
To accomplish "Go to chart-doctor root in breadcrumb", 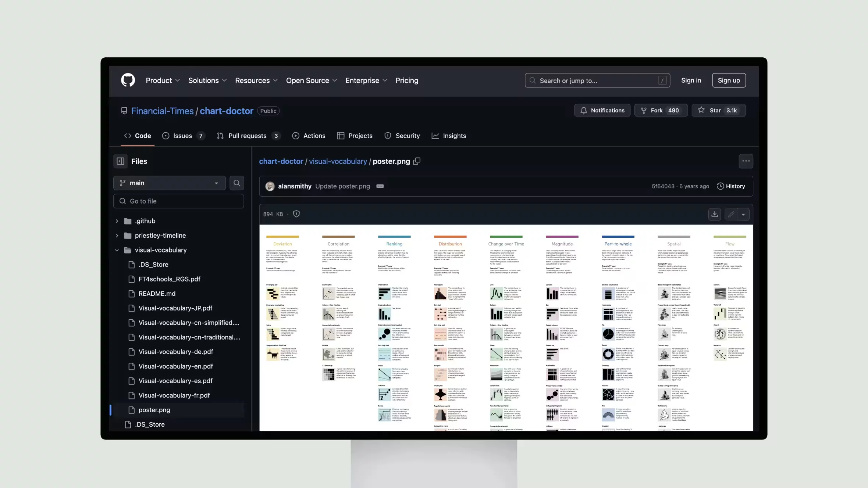I will coord(281,161).
